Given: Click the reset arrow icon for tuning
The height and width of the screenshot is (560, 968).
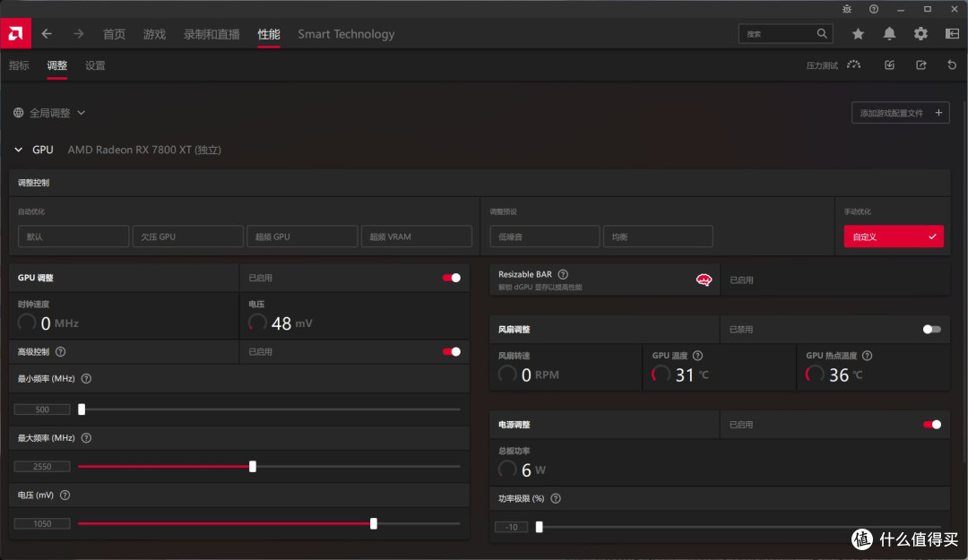Looking at the screenshot, I should coord(952,65).
